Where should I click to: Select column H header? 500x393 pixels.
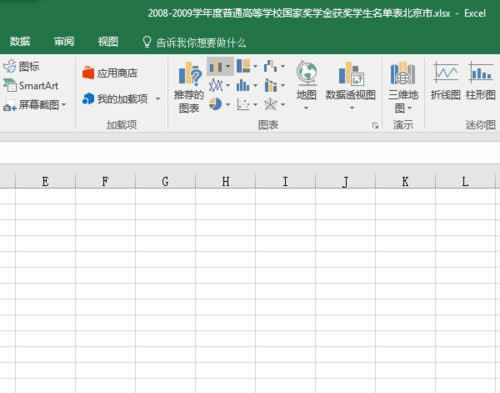tap(225, 182)
